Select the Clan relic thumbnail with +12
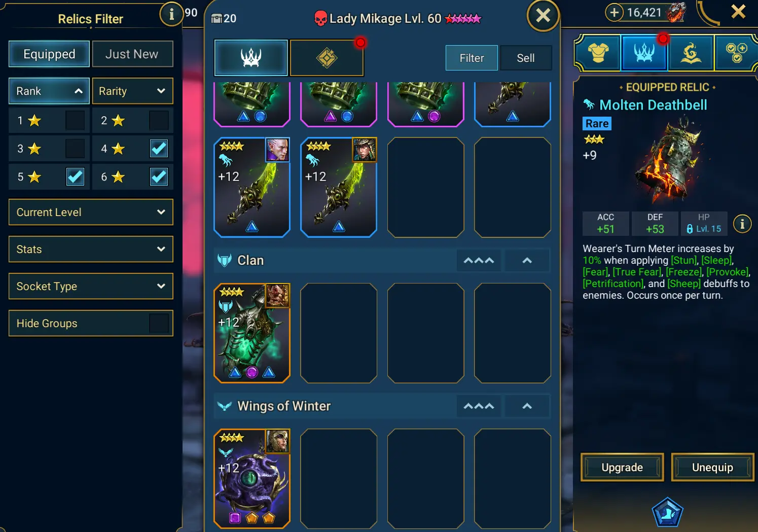This screenshot has height=532, width=758. click(x=252, y=333)
